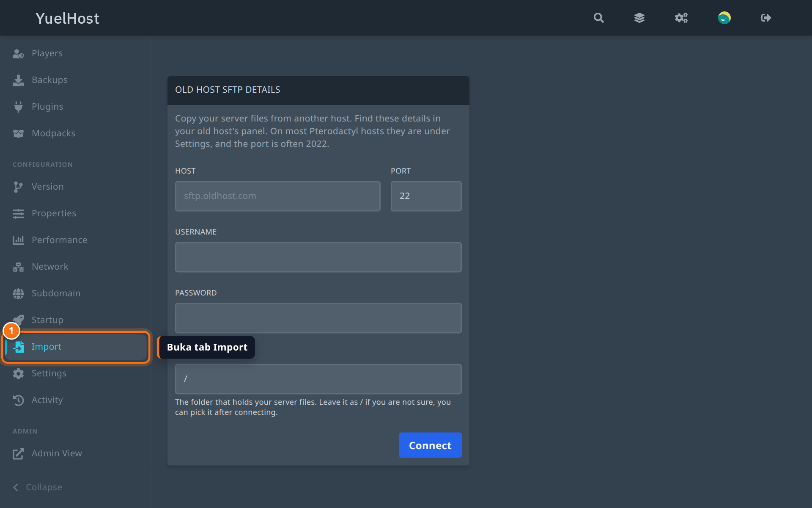This screenshot has width=812, height=508.
Task: Open Modpacks in sidebar
Action: (76, 133)
